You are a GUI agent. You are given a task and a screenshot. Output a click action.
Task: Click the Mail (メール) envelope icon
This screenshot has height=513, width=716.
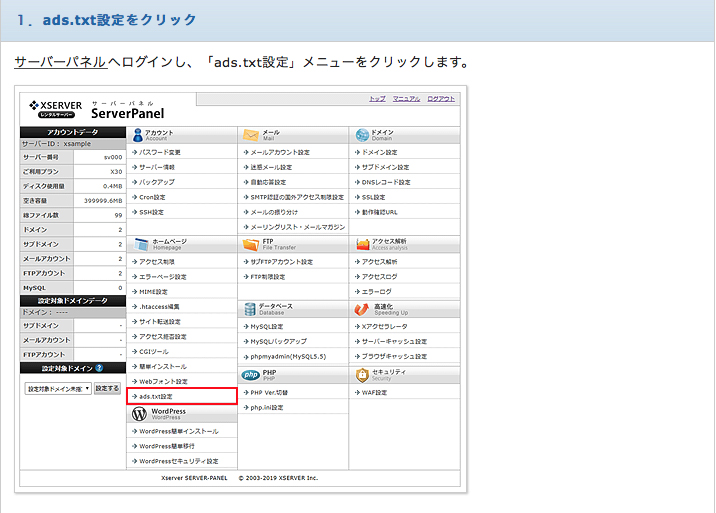coord(251,135)
